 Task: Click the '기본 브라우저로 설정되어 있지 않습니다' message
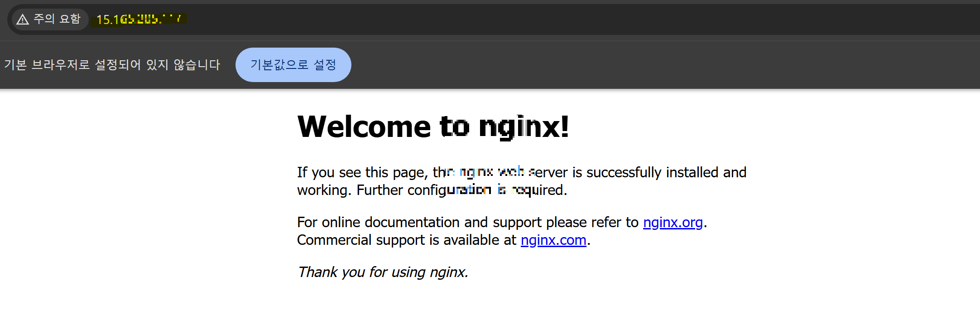[112, 65]
